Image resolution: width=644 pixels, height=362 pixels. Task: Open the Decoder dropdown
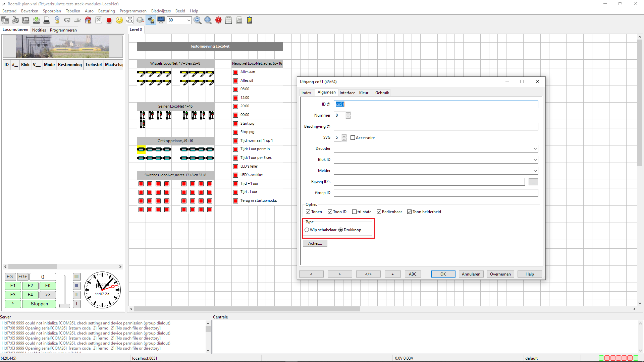pos(535,149)
